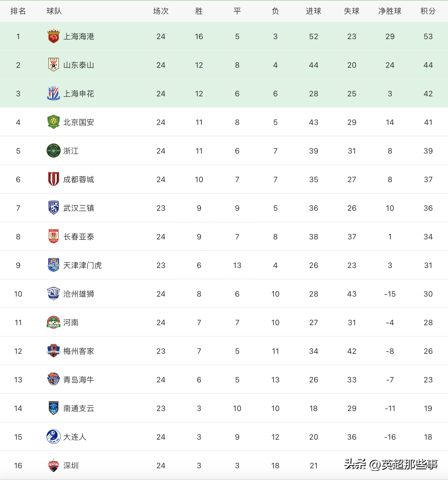Click the 净胜球 column header

click(390, 11)
